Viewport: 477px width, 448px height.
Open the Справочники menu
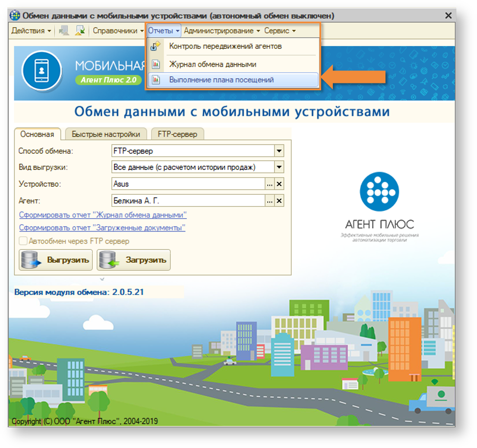[118, 31]
